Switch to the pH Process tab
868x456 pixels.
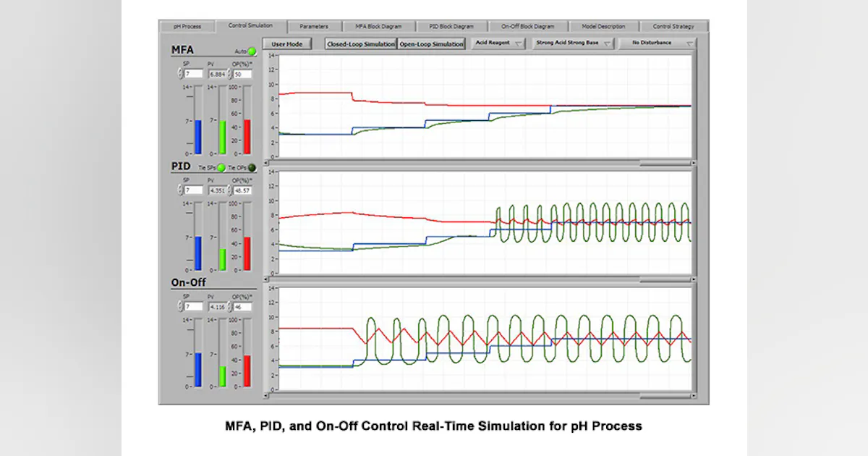[187, 27]
